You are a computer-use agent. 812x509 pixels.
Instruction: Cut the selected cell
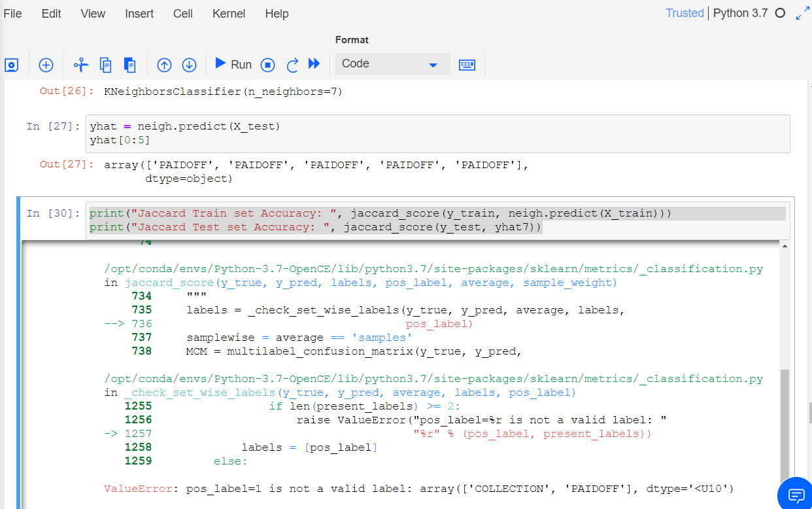coord(80,65)
